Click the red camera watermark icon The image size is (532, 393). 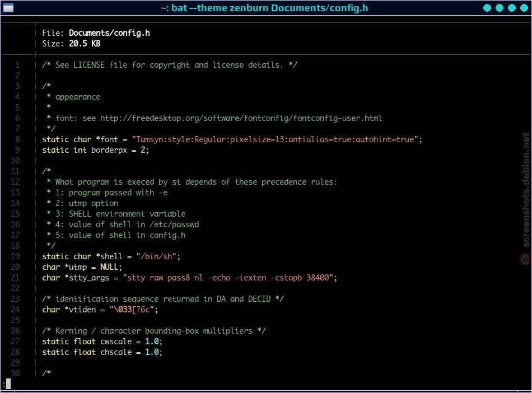click(x=525, y=259)
